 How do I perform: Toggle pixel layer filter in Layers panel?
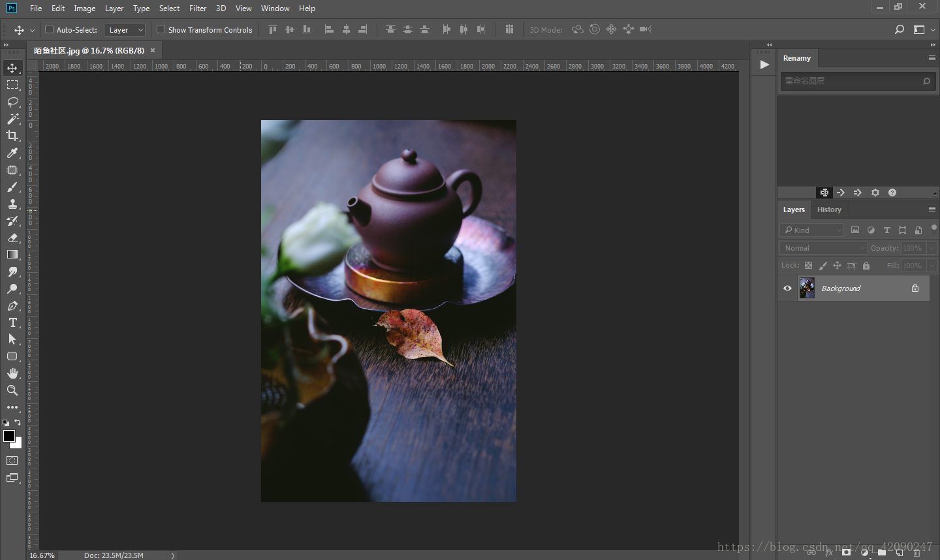[855, 230]
